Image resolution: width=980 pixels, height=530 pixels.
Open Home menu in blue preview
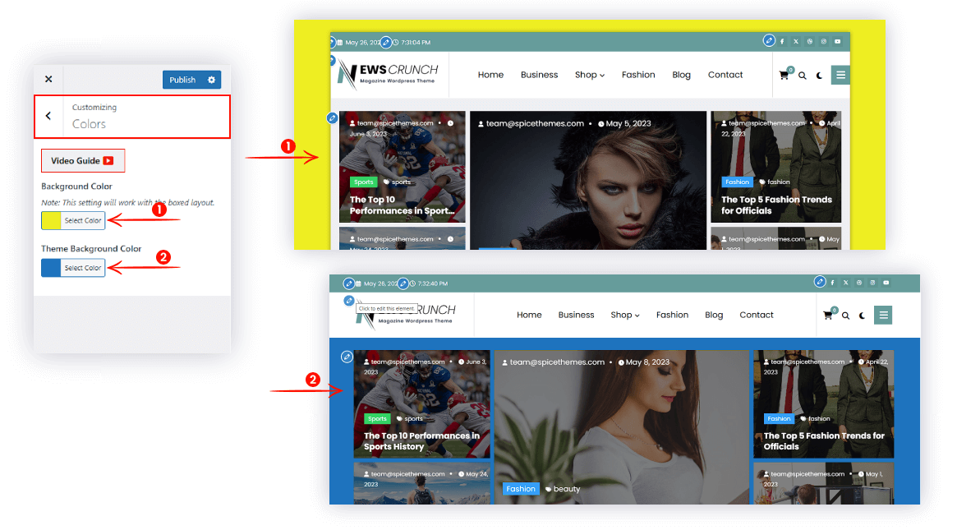click(x=529, y=315)
